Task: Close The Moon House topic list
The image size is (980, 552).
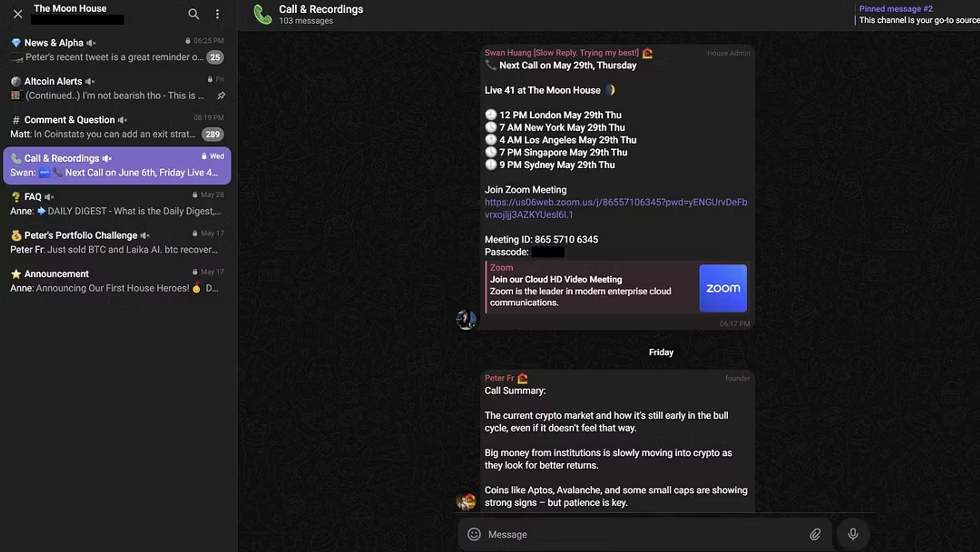Action: point(18,14)
